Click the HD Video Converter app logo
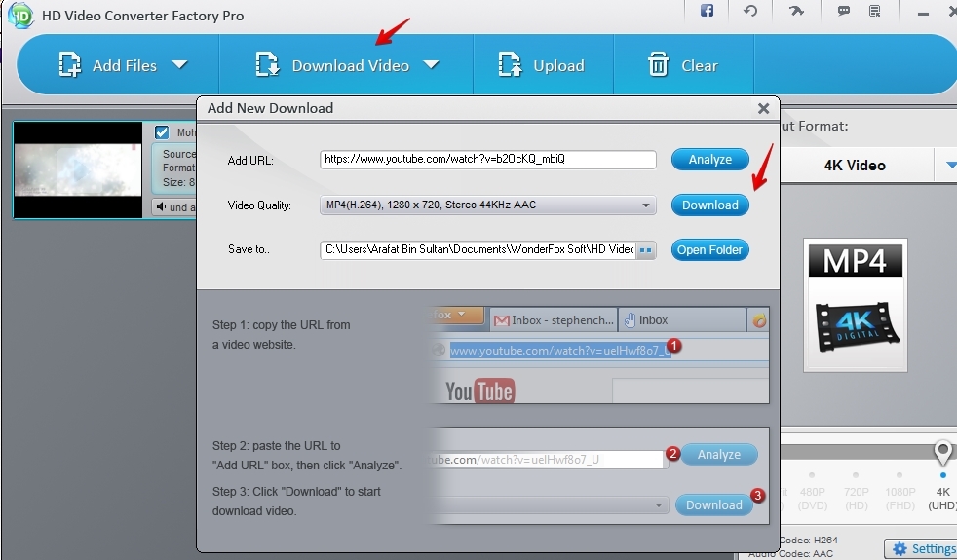The image size is (957, 560). pyautogui.click(x=20, y=15)
